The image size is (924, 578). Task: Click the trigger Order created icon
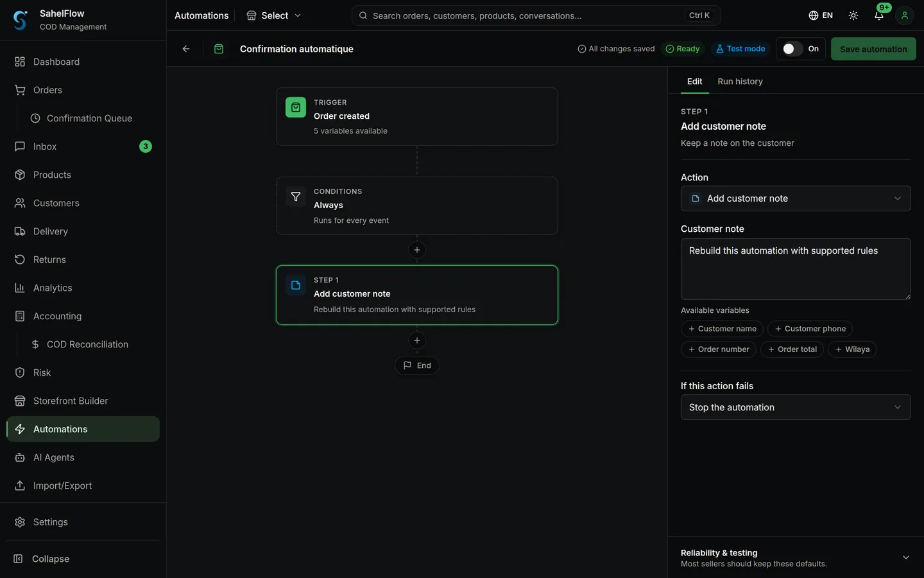coord(296,107)
